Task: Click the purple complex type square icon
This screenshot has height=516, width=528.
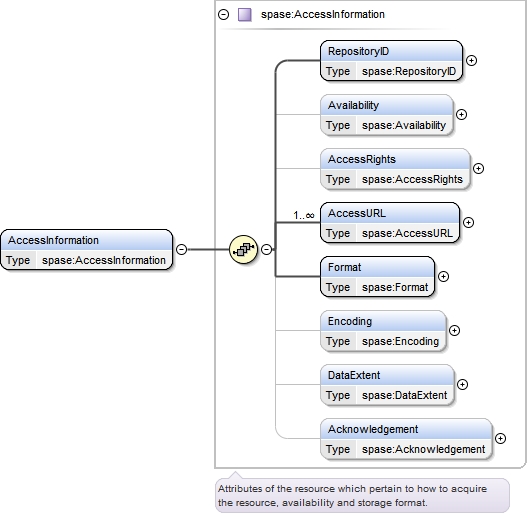Action: click(x=244, y=15)
